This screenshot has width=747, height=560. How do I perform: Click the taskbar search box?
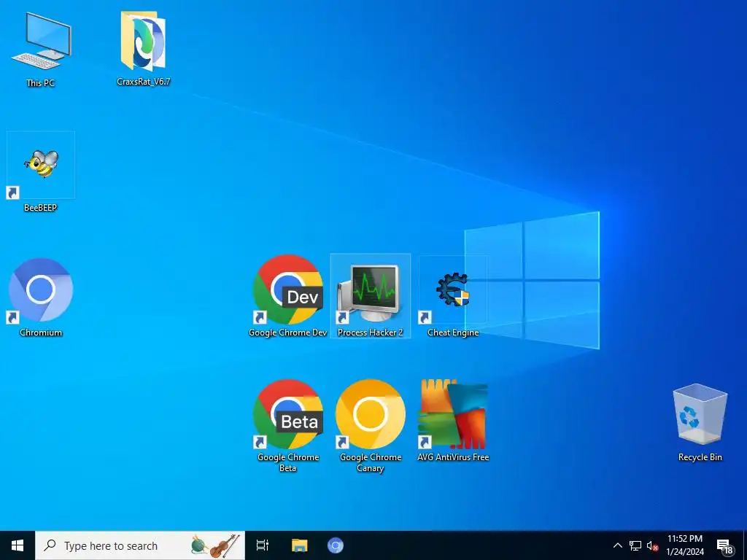coord(140,545)
